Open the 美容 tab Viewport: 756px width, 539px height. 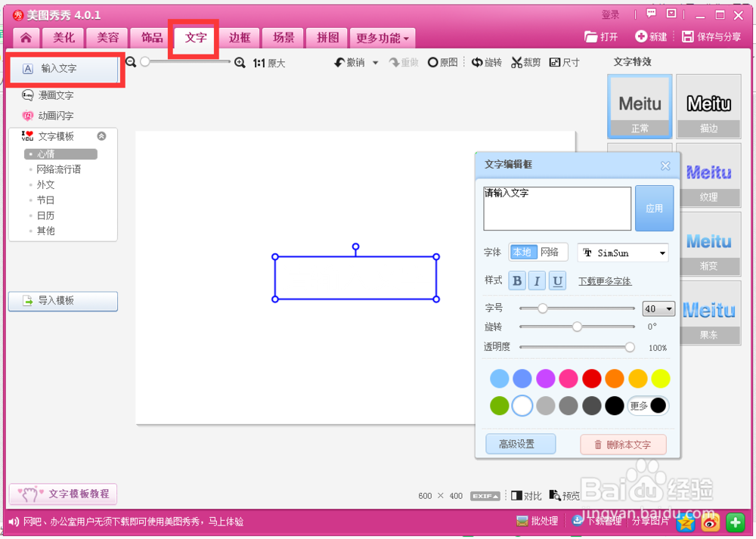pos(107,38)
